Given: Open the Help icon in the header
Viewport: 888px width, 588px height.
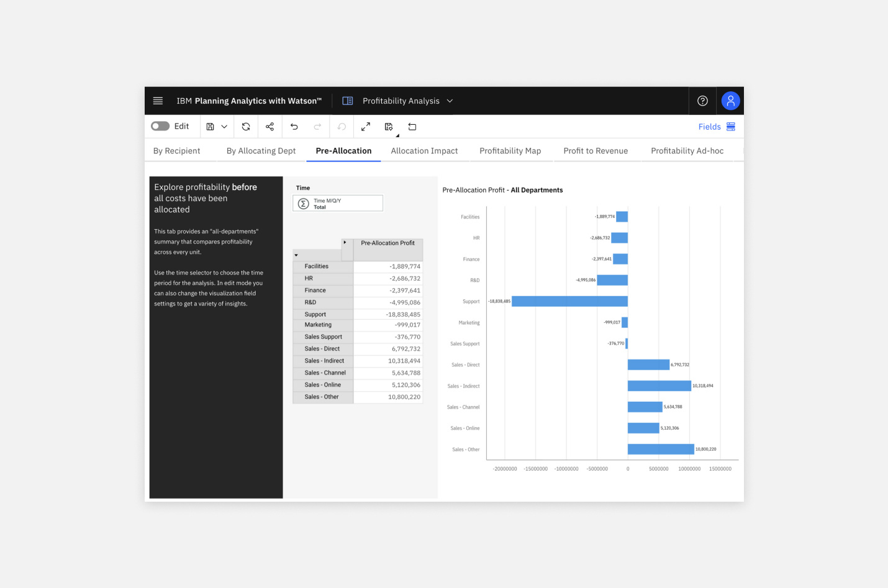Looking at the screenshot, I should pos(702,101).
